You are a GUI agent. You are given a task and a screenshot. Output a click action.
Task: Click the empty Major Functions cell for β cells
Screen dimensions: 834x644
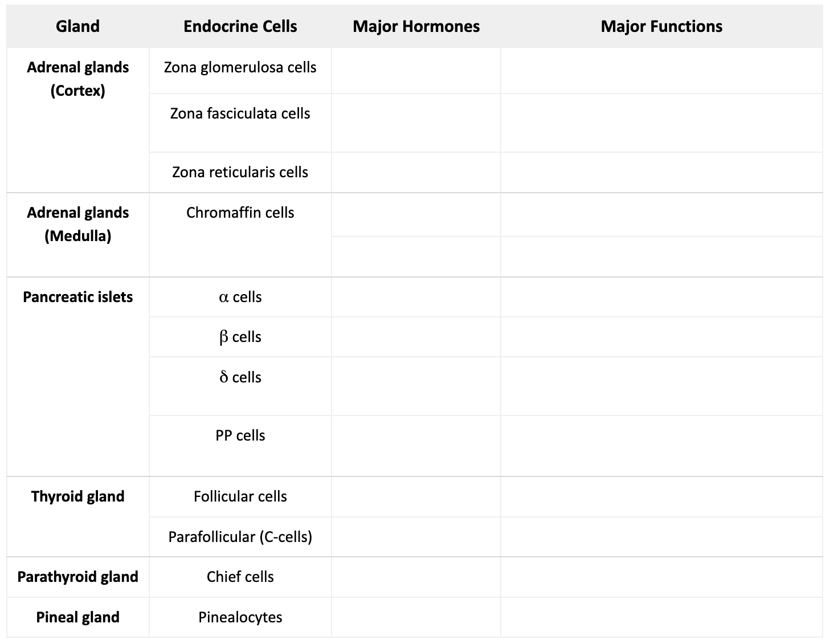click(x=661, y=337)
